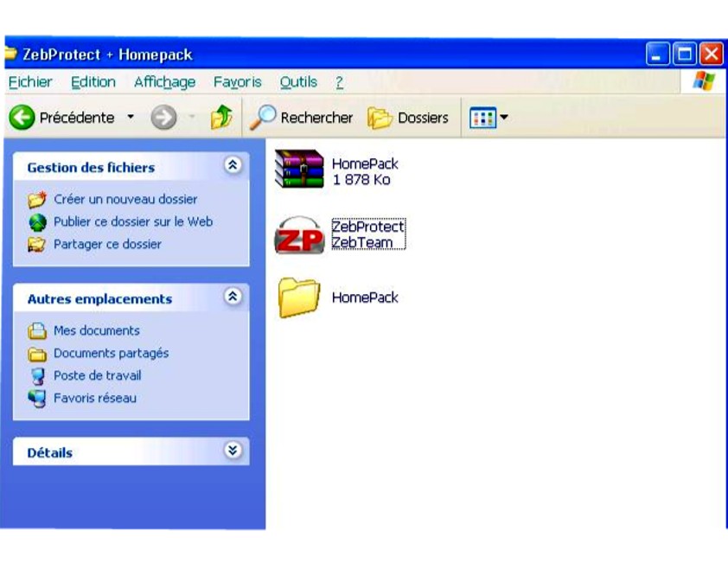Click Créer un nouveau dossier link

[125, 199]
